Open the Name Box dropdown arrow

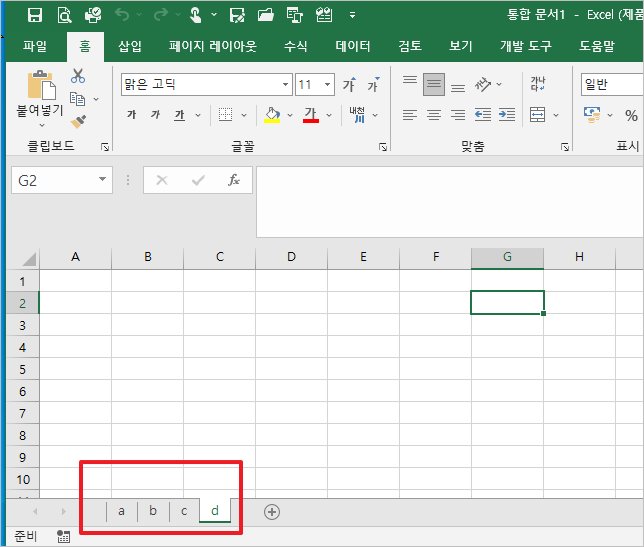click(104, 180)
